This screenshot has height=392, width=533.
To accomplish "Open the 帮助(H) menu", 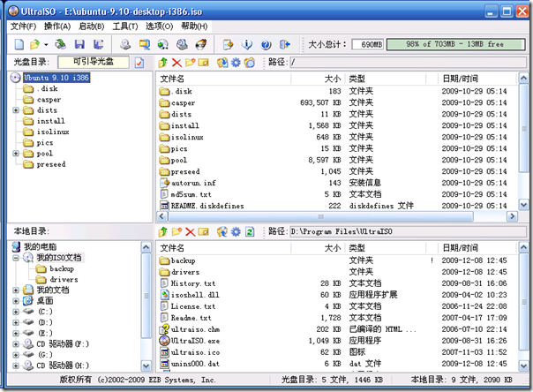I will click(194, 26).
